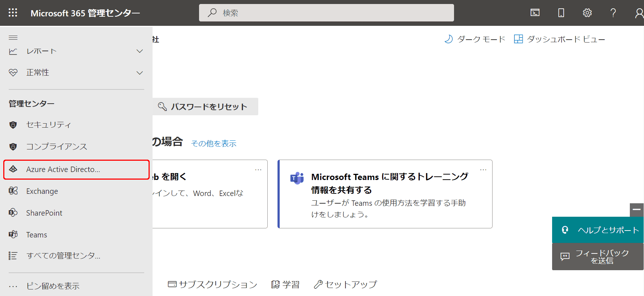The image size is (644, 296).
Task: Click the Exchange admin center icon
Action: pos(13,191)
